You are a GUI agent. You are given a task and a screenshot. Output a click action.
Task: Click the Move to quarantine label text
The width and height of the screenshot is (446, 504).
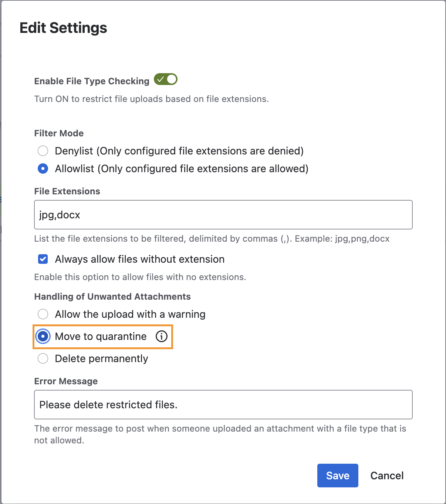click(x=101, y=336)
